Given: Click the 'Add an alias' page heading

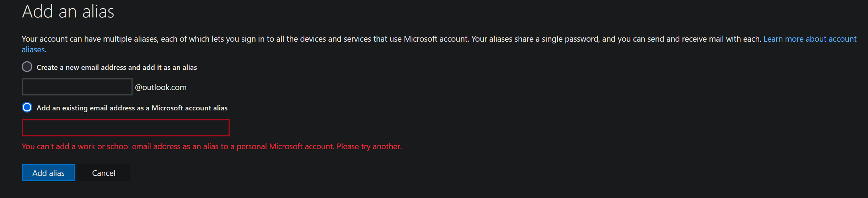Looking at the screenshot, I should (68, 11).
